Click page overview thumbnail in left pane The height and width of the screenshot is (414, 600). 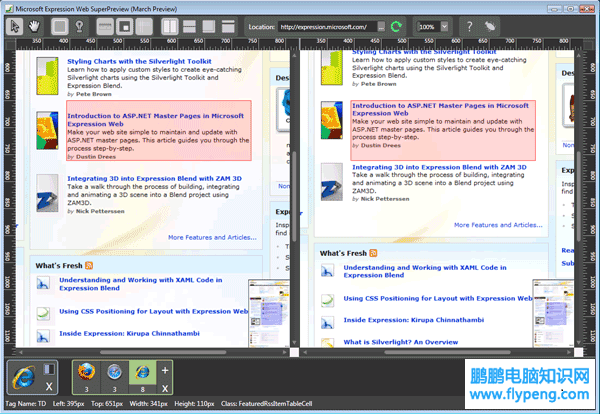269,313
